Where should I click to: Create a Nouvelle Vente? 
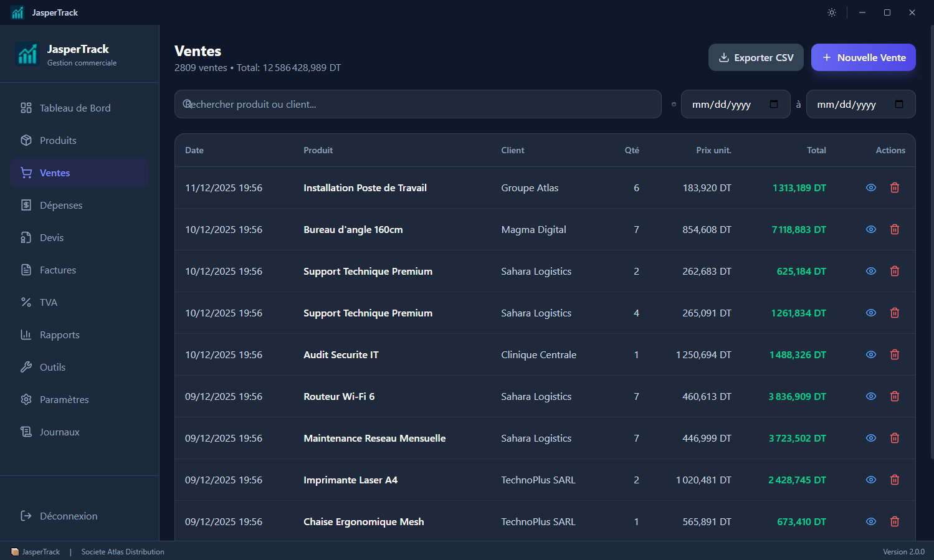tap(864, 57)
